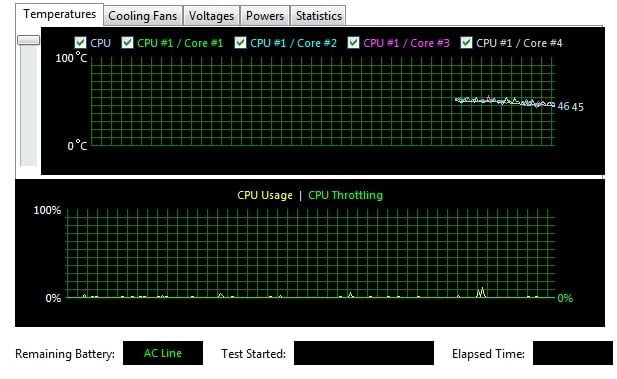
Task: Click the Temperatures tab
Action: (x=59, y=14)
